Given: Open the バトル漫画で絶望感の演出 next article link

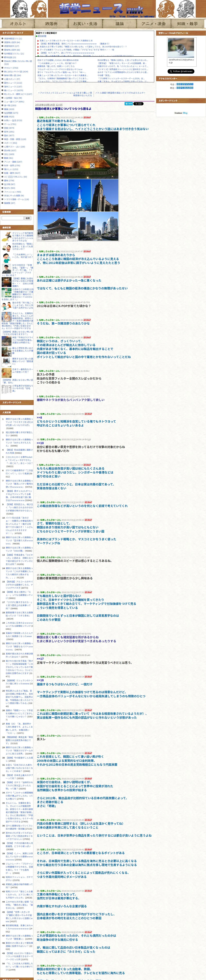Looking at the screenshot, I should (120, 92).
